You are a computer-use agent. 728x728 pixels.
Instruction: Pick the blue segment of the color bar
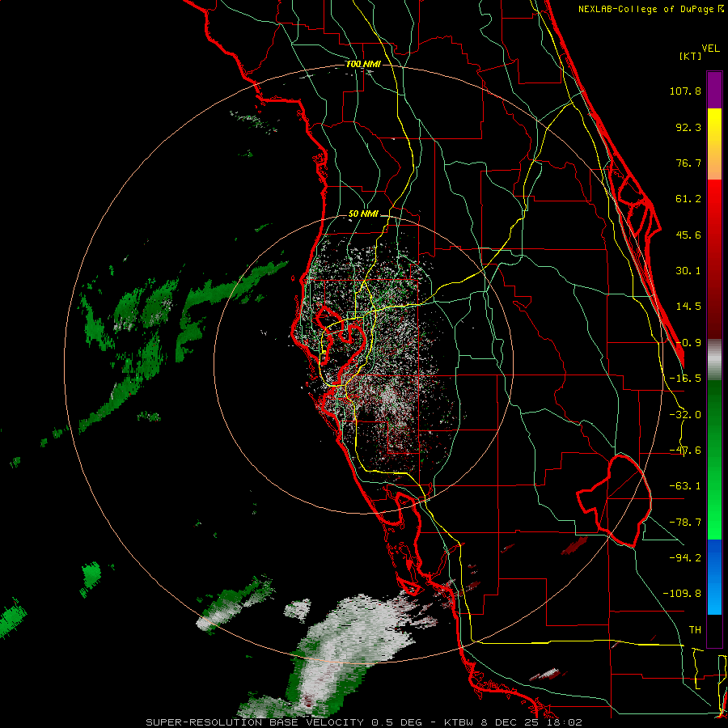714,577
